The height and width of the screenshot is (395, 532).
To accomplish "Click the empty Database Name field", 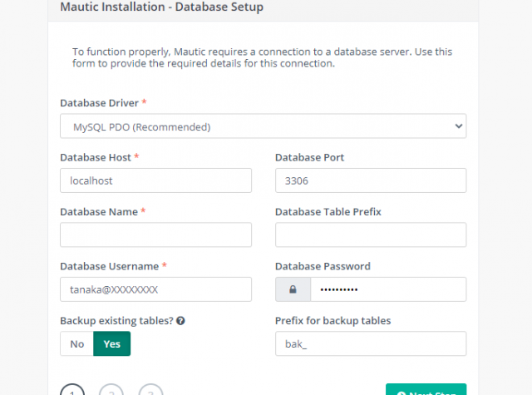I will [x=155, y=235].
